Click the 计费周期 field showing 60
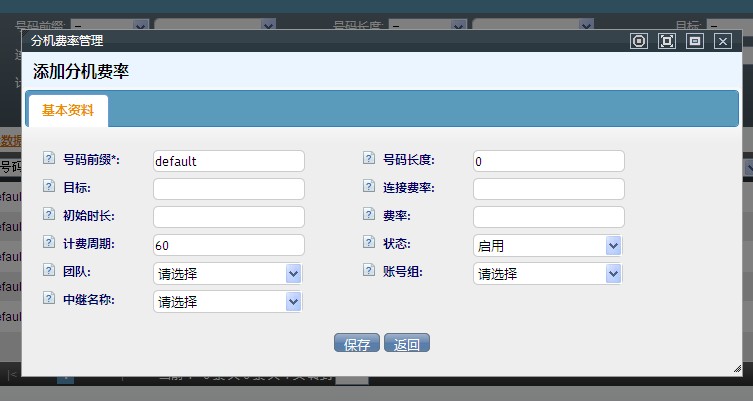753x401 pixels. click(228, 245)
